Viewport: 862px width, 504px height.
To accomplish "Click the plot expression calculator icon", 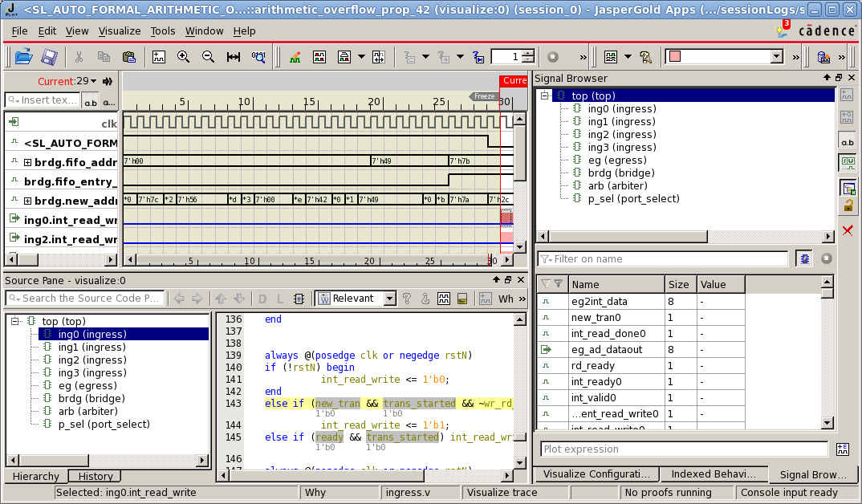I will [843, 449].
